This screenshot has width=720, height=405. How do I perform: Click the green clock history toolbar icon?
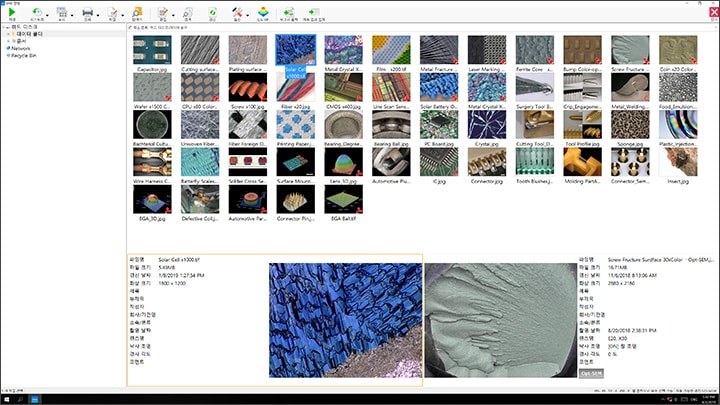tap(36, 13)
